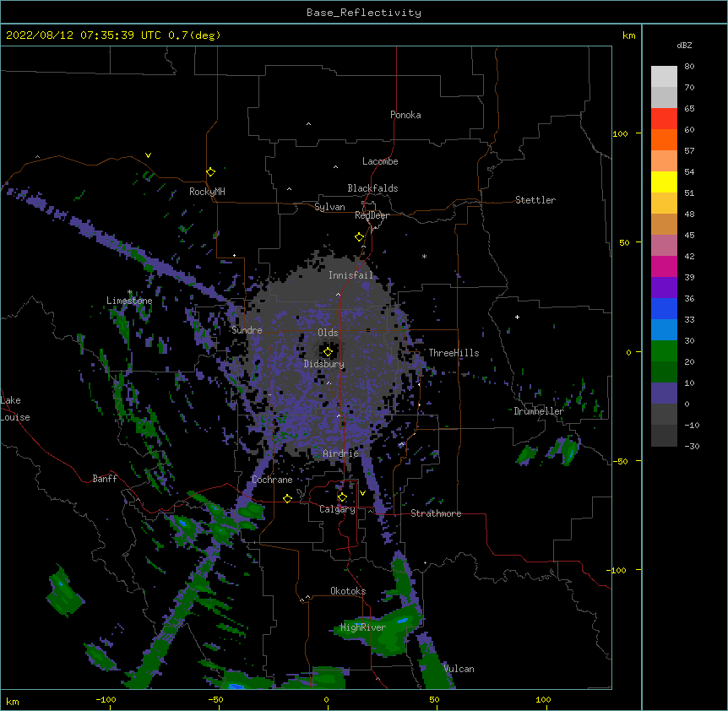The image size is (728, 711).
Task: Click the Banff town label
Action: pos(105,479)
